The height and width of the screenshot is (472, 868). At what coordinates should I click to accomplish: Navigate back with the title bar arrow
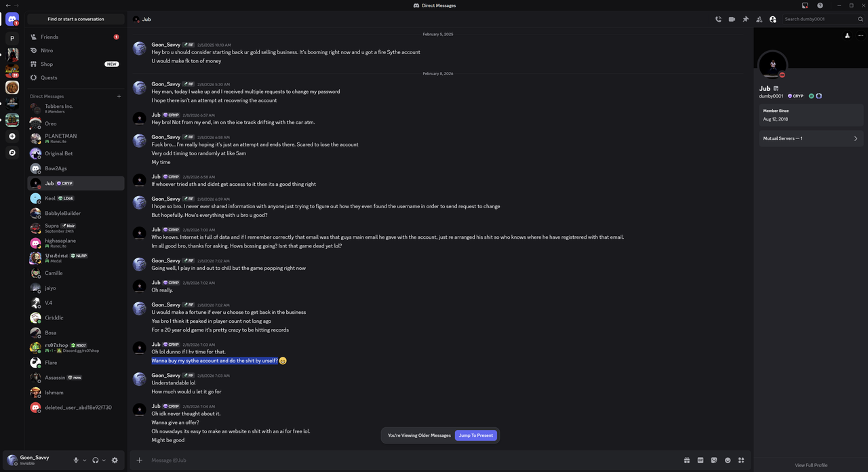click(x=8, y=5)
